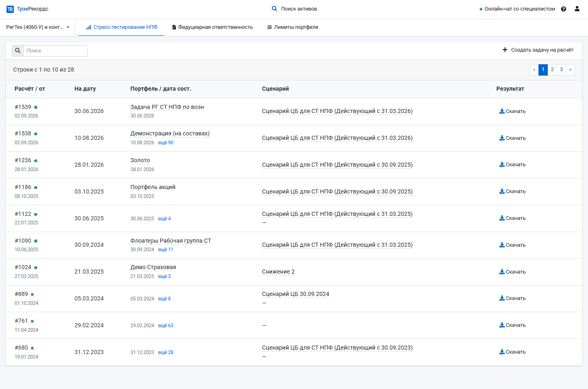Open the Демо Страховая portfolio link
Image resolution: width=588 pixels, height=389 pixels.
click(153, 267)
